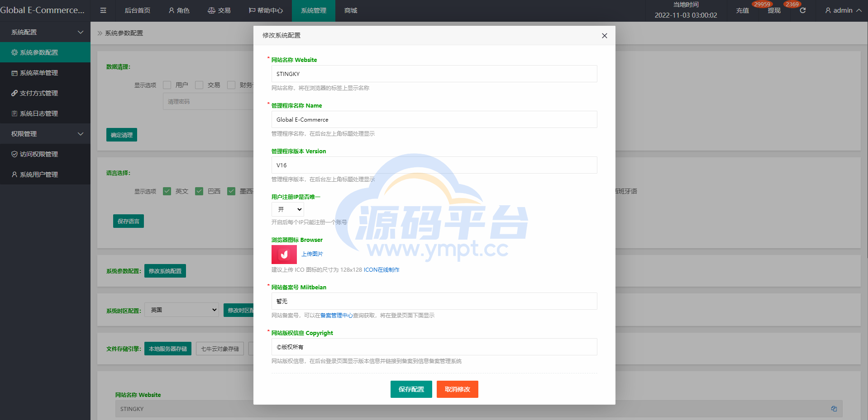This screenshot has height=420, width=868.
Task: Open 系统菜单管理 sidebar item
Action: tap(45, 73)
